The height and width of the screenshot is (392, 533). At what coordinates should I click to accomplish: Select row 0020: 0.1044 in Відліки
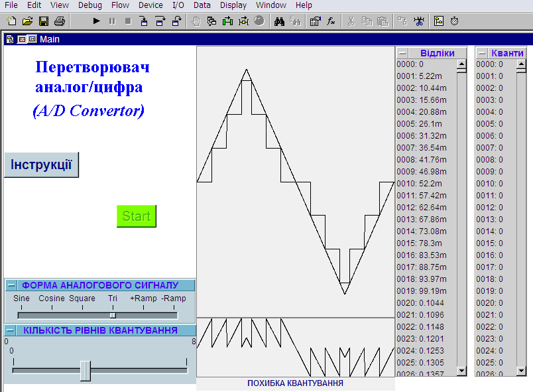426,303
